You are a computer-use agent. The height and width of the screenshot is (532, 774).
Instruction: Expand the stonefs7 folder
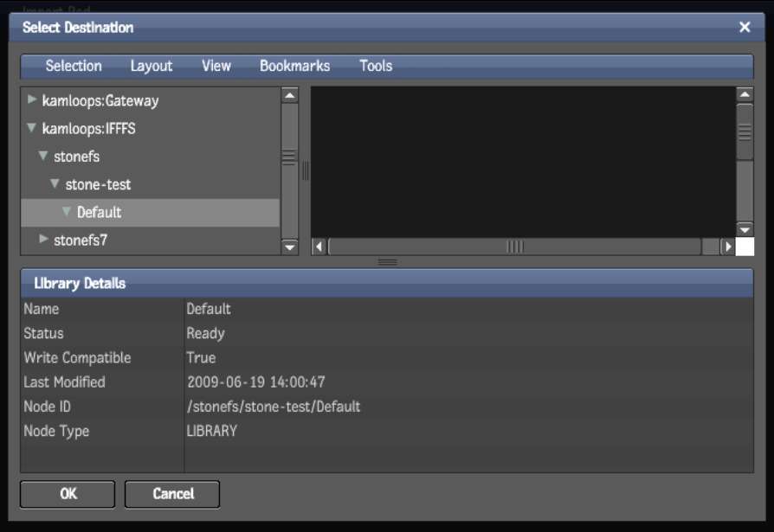44,240
